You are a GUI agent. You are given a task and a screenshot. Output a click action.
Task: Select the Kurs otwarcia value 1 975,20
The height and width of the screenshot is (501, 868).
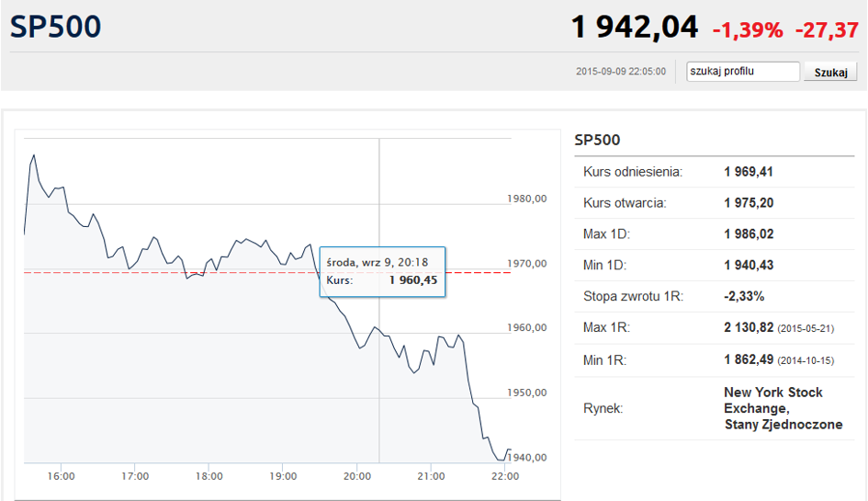(749, 203)
